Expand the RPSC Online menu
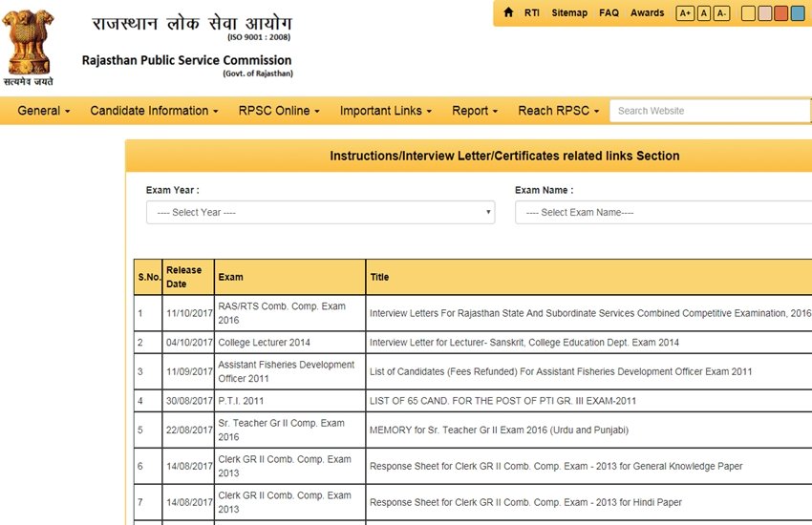812x525 pixels. pos(279,111)
